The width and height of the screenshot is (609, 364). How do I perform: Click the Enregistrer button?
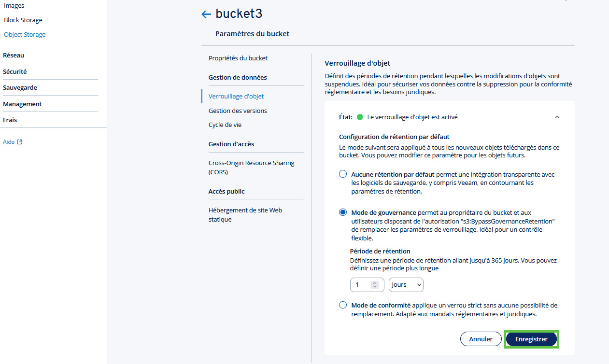tap(531, 339)
